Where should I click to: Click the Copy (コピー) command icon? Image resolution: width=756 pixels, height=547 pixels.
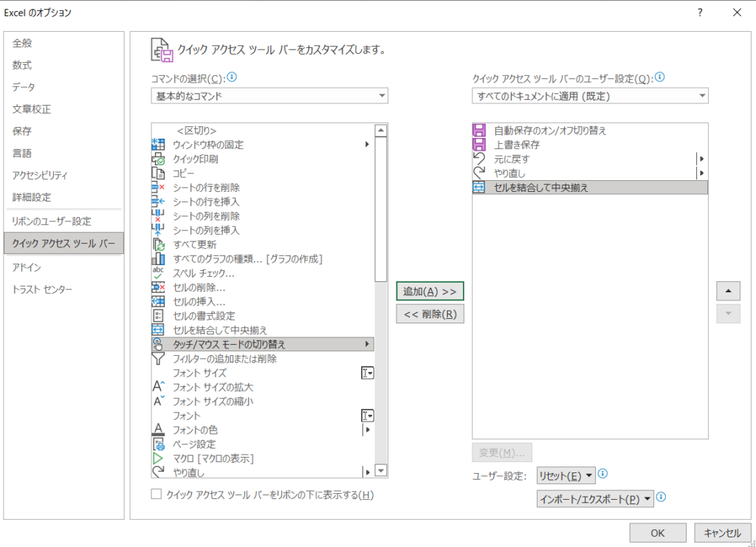157,173
